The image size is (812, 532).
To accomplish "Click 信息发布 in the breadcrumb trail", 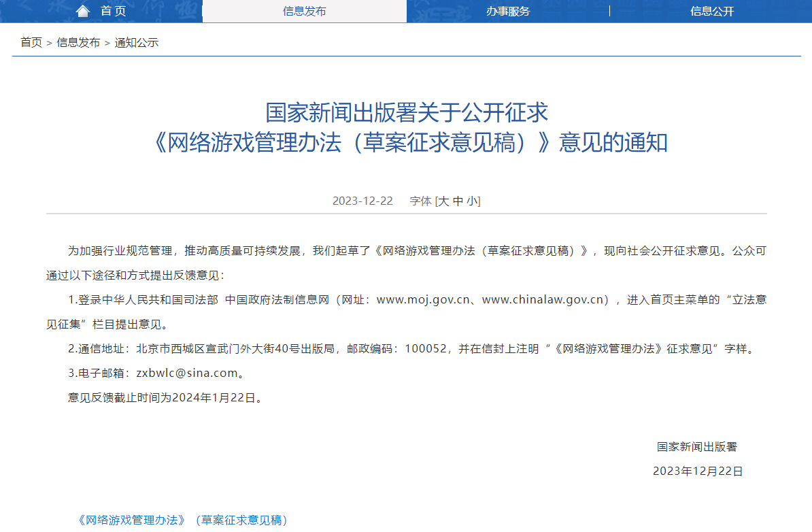I will (x=78, y=42).
